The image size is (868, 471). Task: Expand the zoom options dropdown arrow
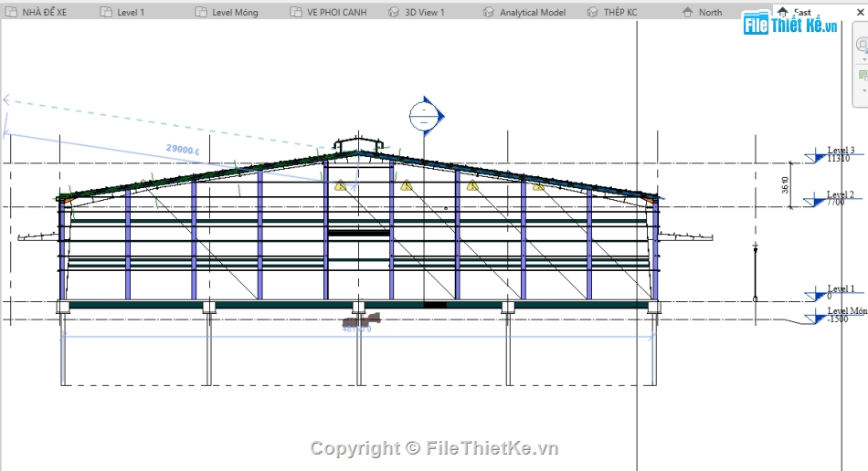click(x=864, y=59)
